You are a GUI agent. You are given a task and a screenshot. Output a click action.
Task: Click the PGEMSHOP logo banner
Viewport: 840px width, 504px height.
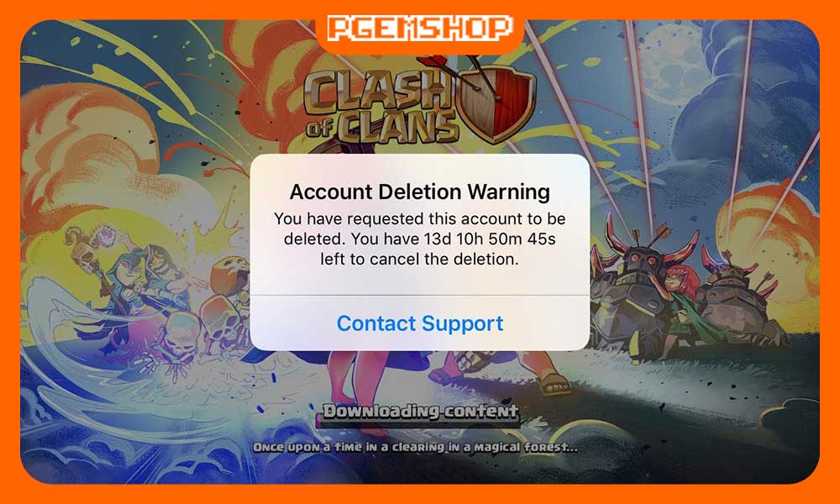coord(419,28)
